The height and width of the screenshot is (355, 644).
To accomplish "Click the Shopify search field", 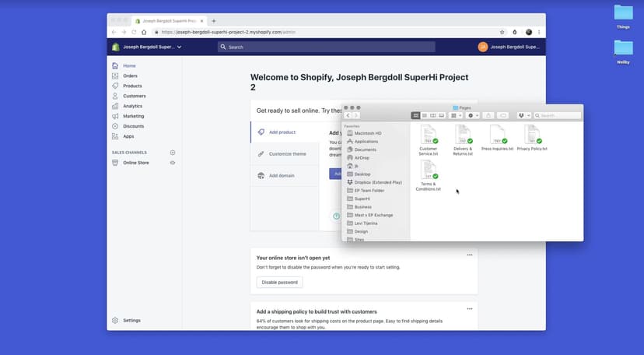I will point(327,47).
